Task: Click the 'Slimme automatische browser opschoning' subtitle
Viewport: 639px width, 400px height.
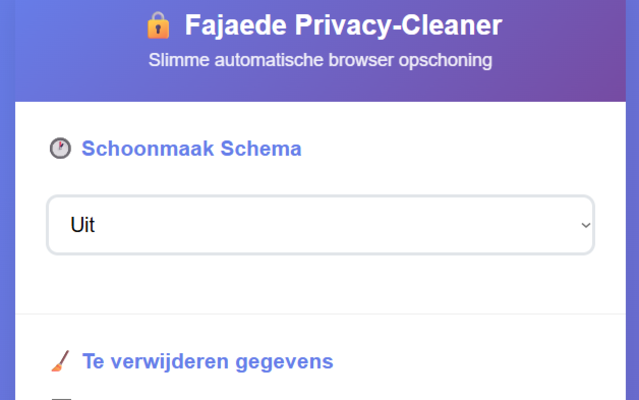Action: click(x=320, y=60)
